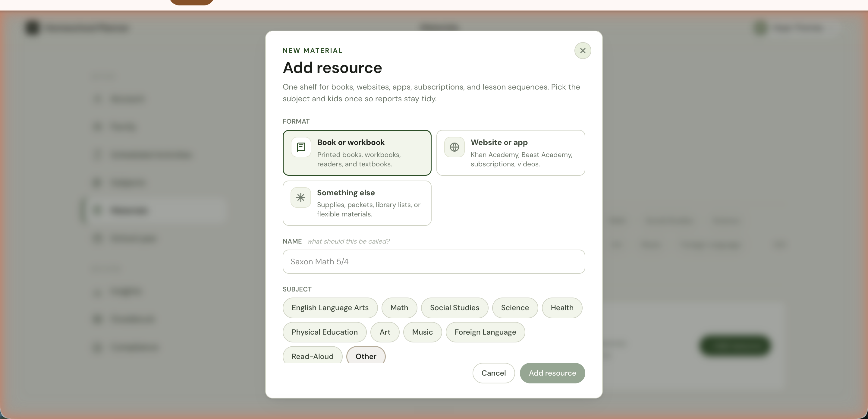The height and width of the screenshot is (419, 868).
Task: Select Foreign Language subject
Action: tap(485, 332)
